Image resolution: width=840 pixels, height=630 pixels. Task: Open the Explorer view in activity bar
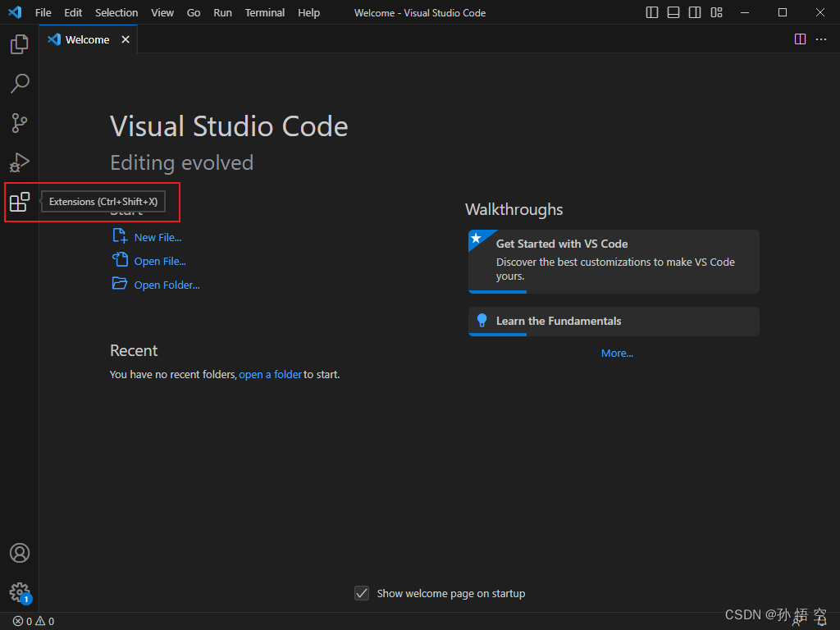(20, 44)
